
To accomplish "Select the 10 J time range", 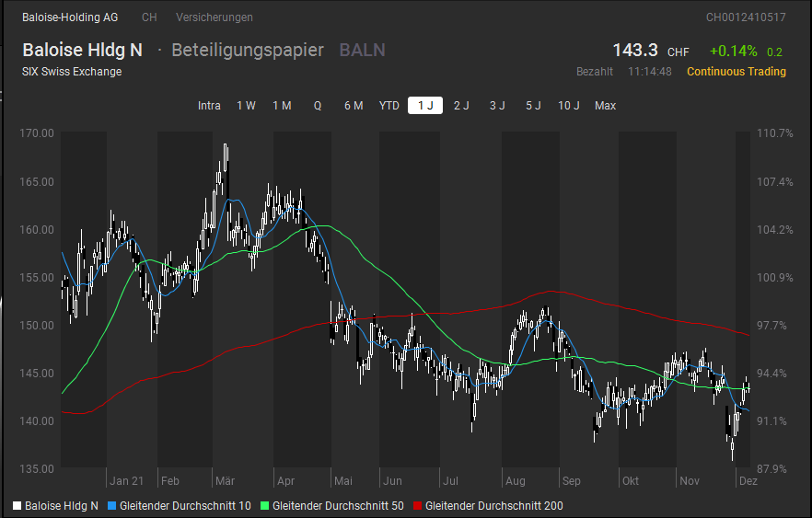I will [569, 106].
